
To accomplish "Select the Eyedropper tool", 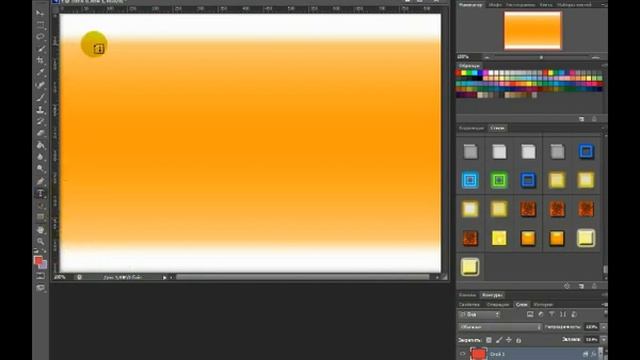I will (40, 73).
